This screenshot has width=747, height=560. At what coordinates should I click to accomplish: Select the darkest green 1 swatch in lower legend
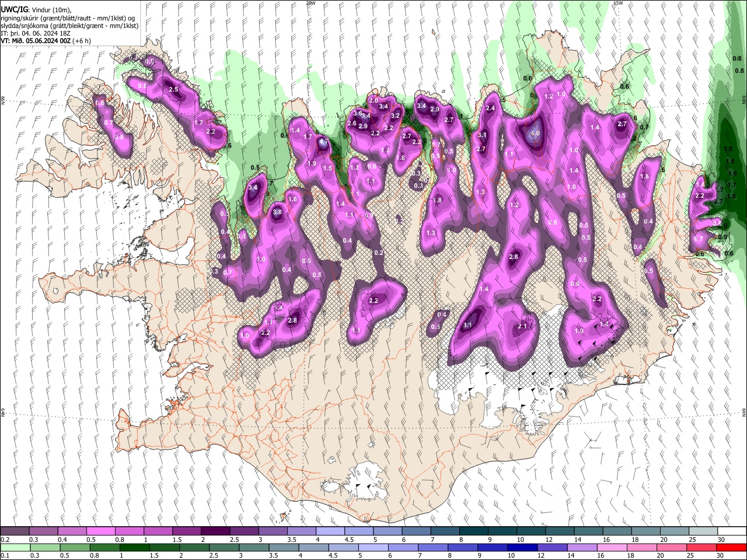134,547
